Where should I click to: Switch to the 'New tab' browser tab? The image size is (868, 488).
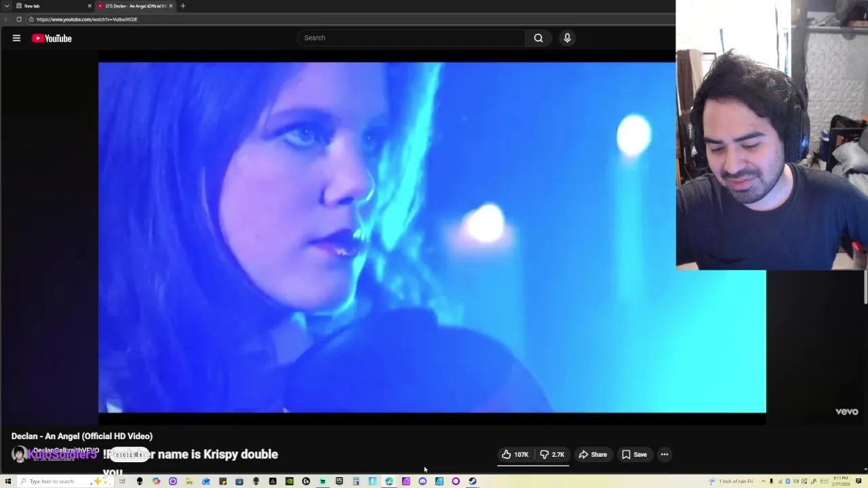coord(53,6)
